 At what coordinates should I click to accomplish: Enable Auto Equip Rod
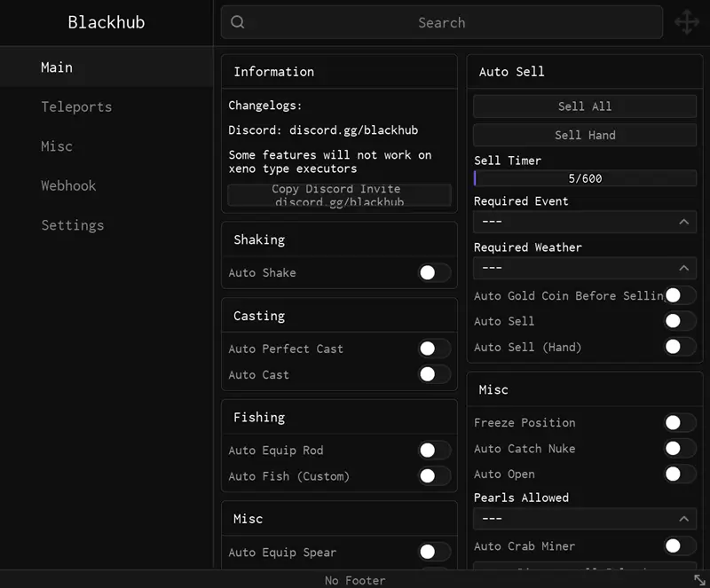pos(434,450)
